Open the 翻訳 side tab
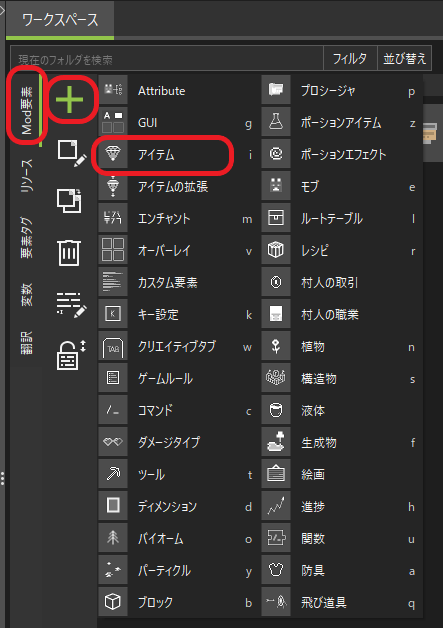This screenshot has width=443, height=628. (x=27, y=342)
